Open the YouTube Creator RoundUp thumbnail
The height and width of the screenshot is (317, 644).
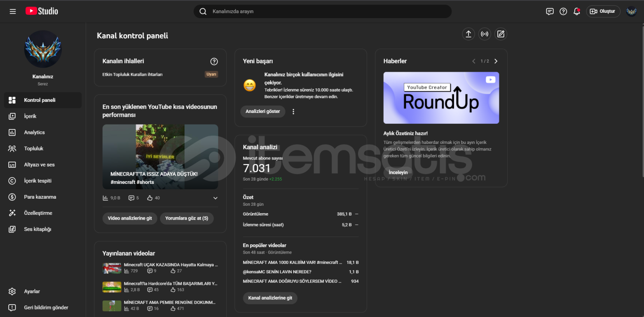coord(441,98)
